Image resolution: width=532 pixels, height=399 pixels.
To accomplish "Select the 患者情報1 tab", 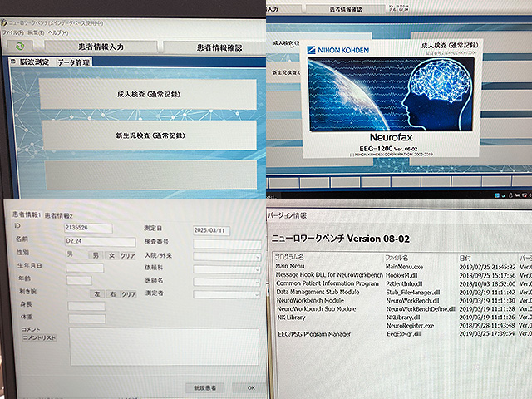I will (x=27, y=214).
